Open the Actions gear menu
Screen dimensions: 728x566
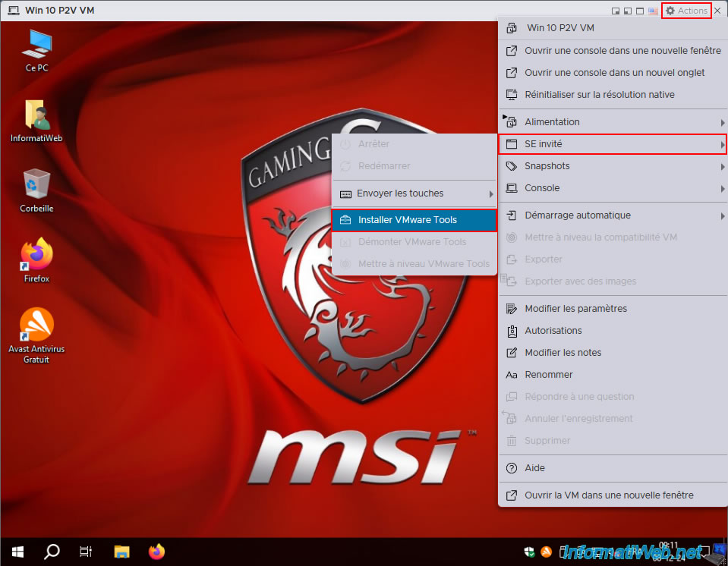coord(686,10)
